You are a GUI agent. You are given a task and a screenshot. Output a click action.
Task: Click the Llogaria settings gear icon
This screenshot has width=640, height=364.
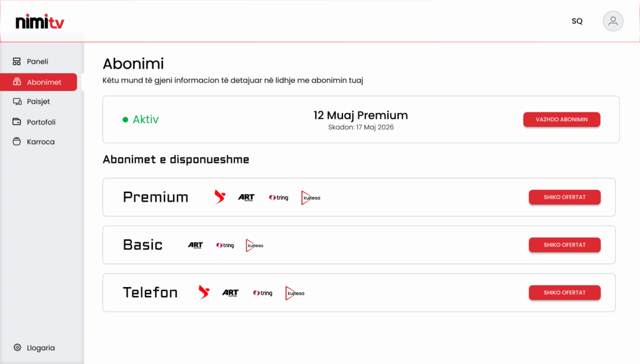pyautogui.click(x=17, y=347)
